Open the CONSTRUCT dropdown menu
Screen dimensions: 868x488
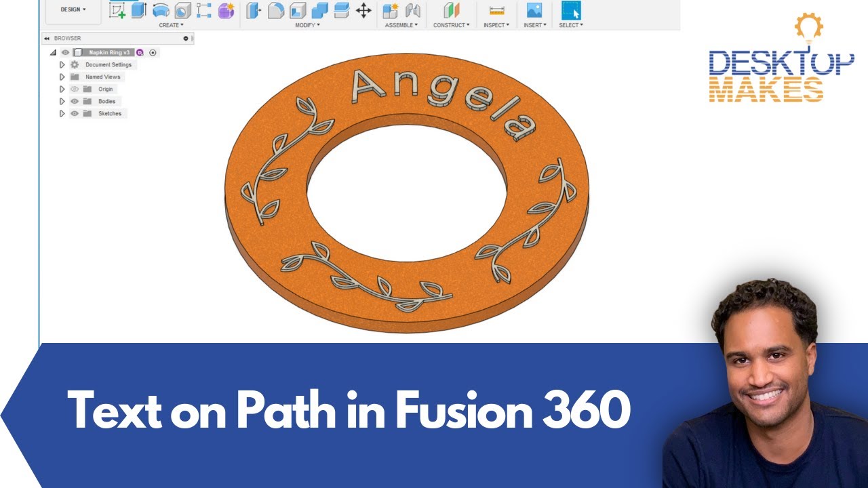tap(452, 25)
